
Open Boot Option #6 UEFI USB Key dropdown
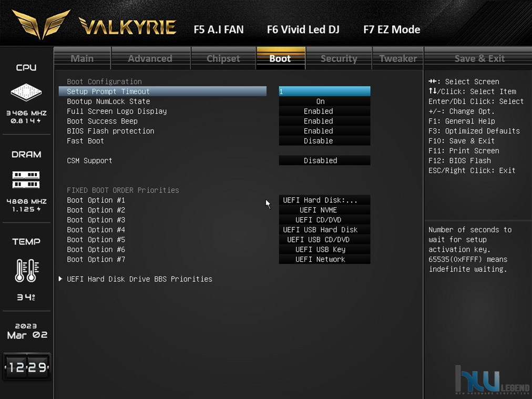click(x=325, y=249)
